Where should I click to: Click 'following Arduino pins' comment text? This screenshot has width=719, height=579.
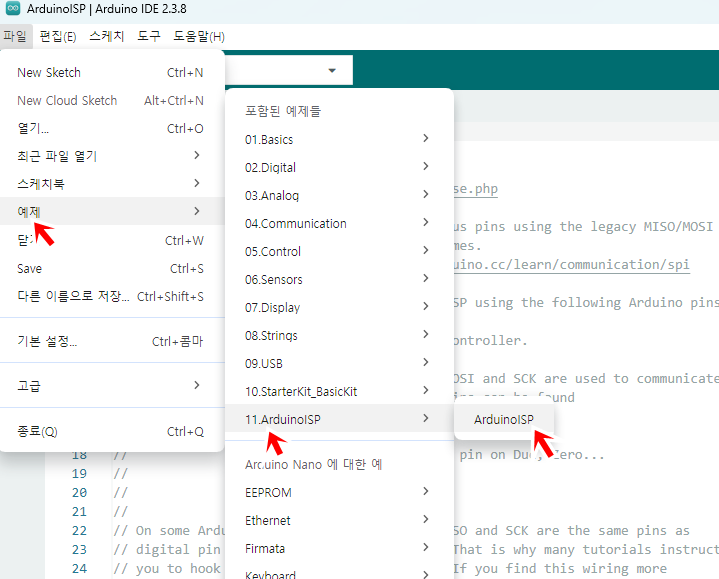635,303
